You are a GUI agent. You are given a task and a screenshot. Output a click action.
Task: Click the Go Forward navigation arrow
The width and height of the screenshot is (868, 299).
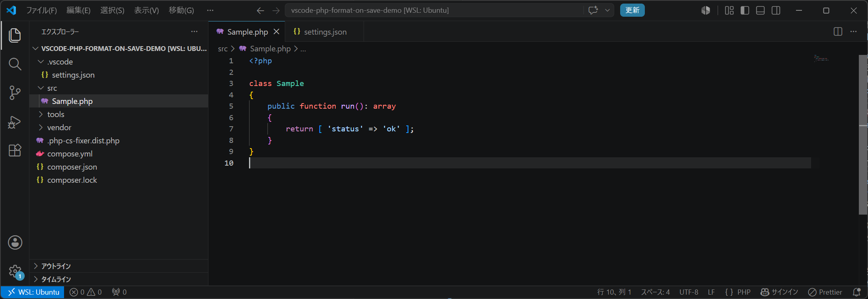tap(276, 11)
